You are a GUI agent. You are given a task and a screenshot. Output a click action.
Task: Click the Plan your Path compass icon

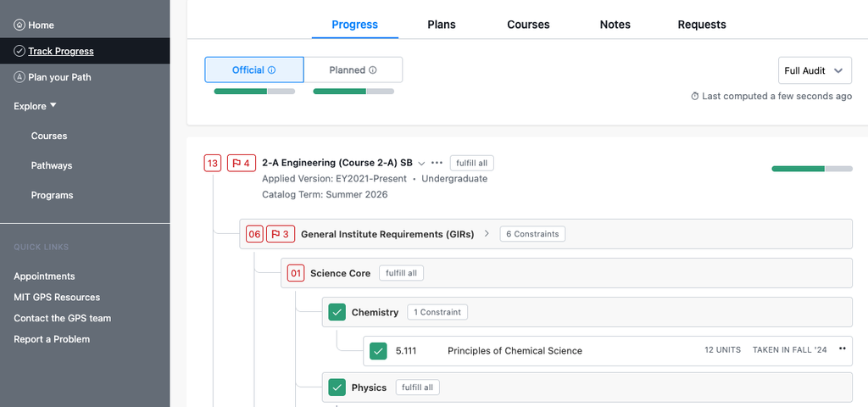(x=19, y=77)
